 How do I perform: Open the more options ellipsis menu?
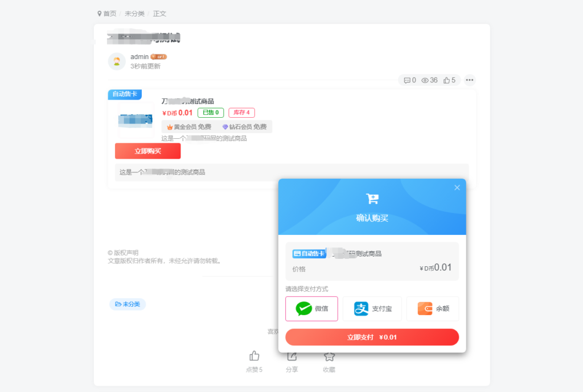tap(469, 80)
